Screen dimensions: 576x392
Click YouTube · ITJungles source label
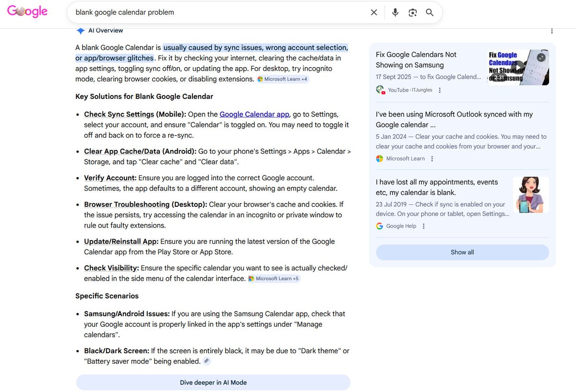(410, 90)
